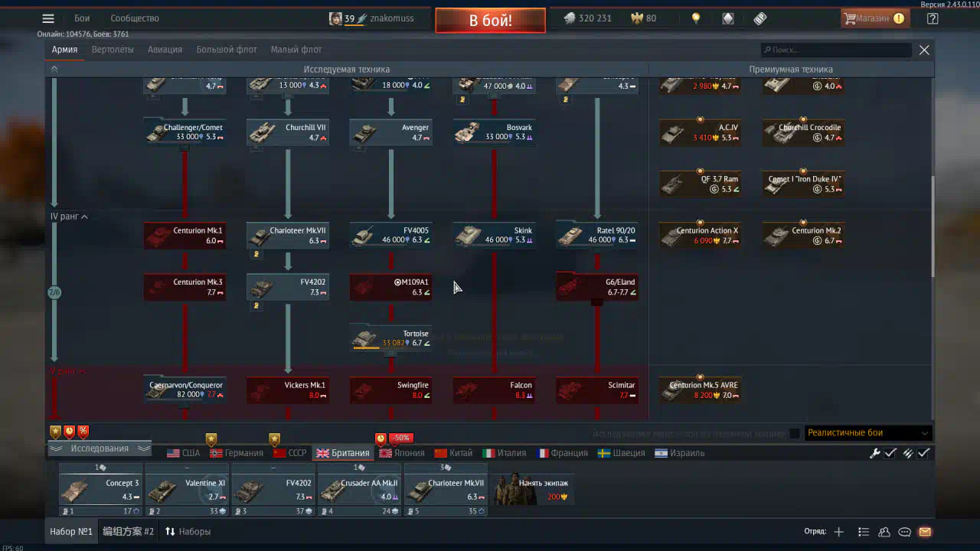This screenshot has width=980, height=551.
Task: Collapse the Исследования panel
Action: (x=100, y=448)
